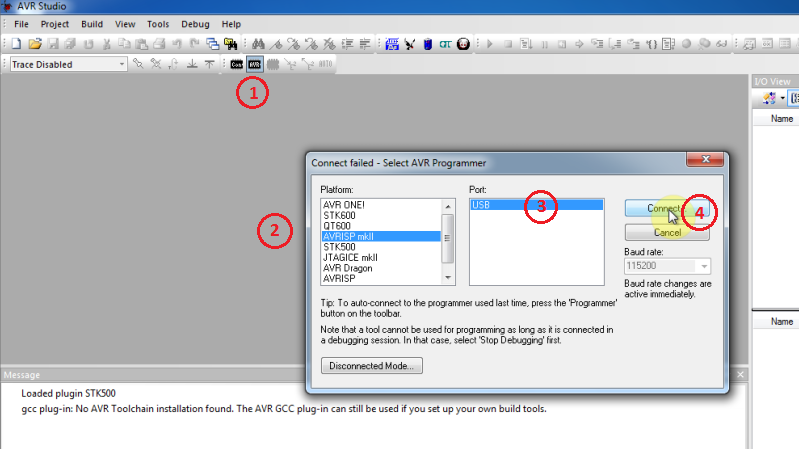The width and height of the screenshot is (799, 449).
Task: Click the blue AVR tool icon
Action: pyautogui.click(x=392, y=44)
